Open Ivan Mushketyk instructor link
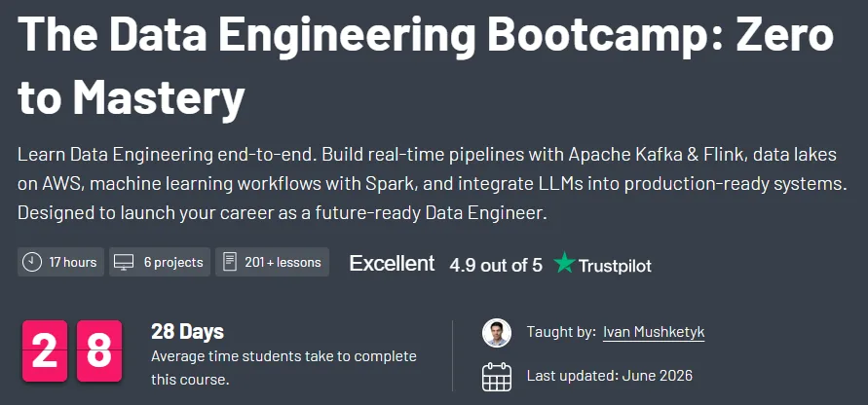The width and height of the screenshot is (868, 405). 654,332
